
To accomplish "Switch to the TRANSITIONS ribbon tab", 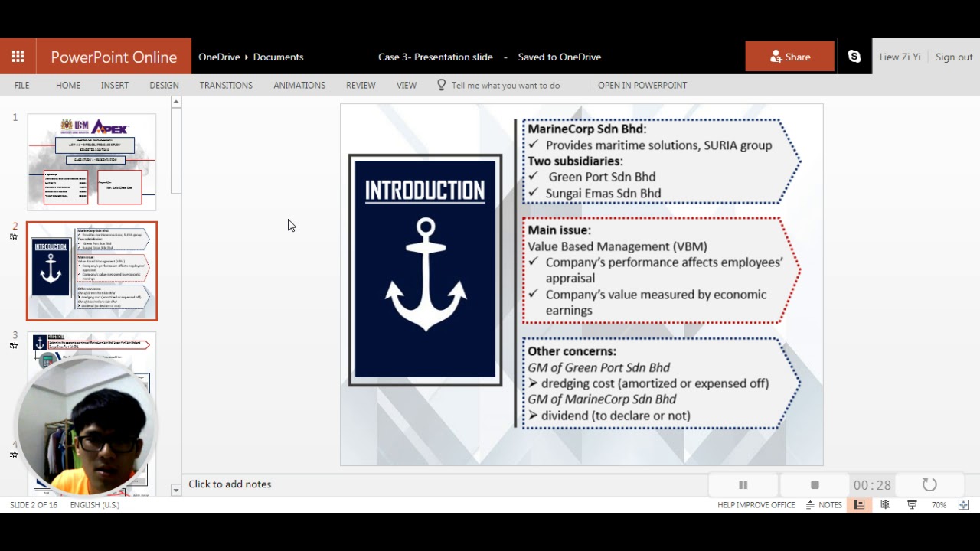I will coord(226,85).
